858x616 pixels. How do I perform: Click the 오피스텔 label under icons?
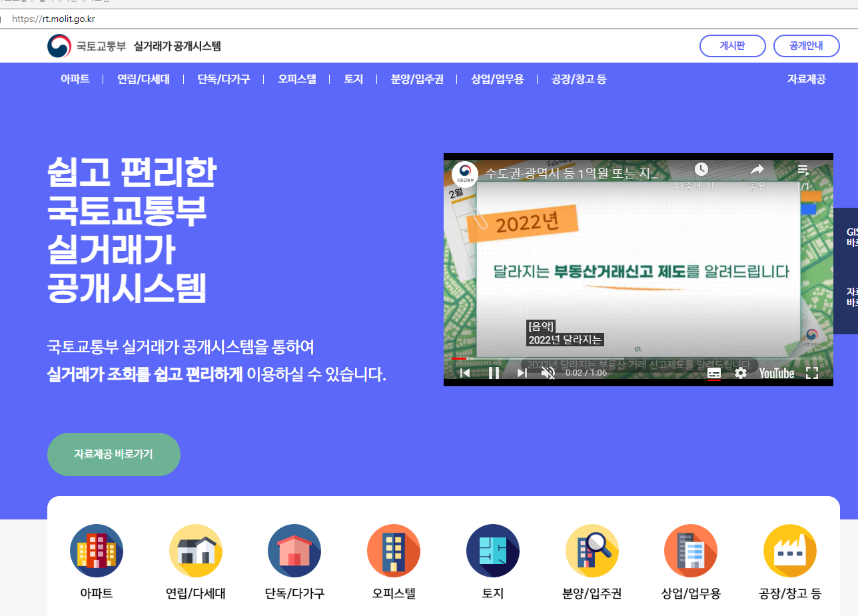tap(394, 593)
